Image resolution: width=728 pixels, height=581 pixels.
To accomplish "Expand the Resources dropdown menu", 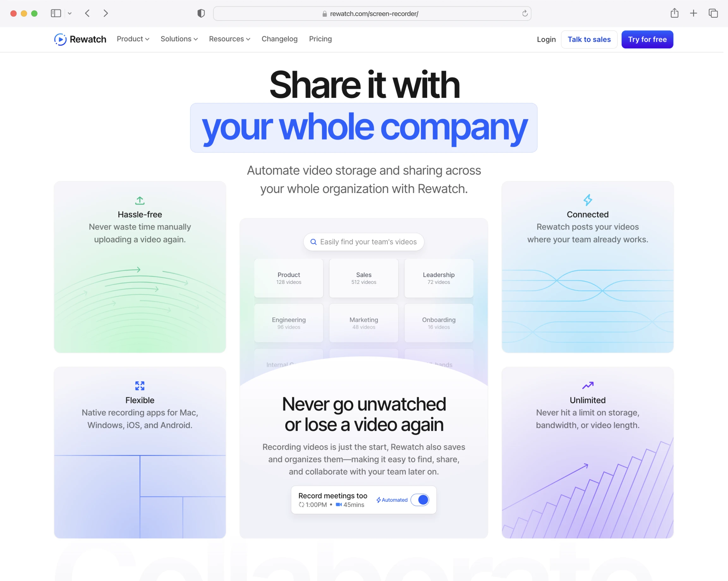I will tap(229, 39).
